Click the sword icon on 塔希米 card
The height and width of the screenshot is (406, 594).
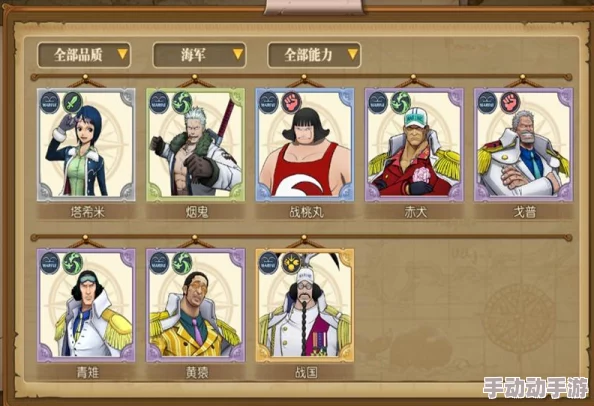tap(72, 102)
